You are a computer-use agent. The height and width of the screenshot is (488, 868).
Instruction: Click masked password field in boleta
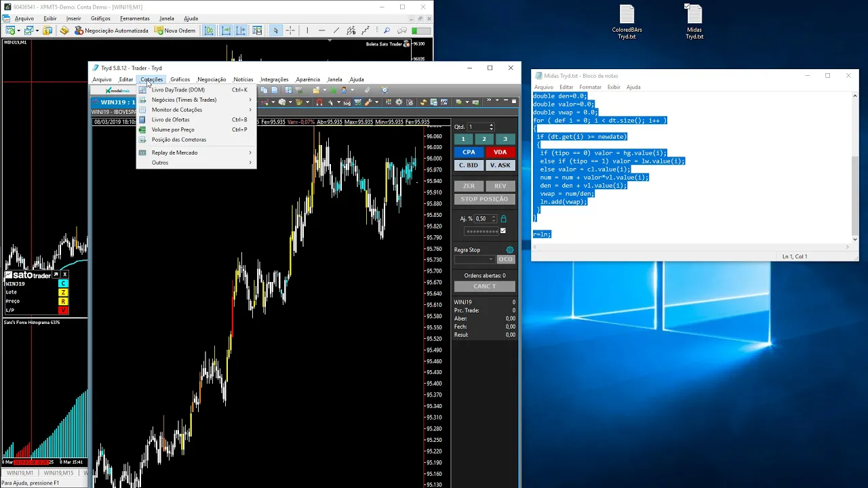point(481,230)
